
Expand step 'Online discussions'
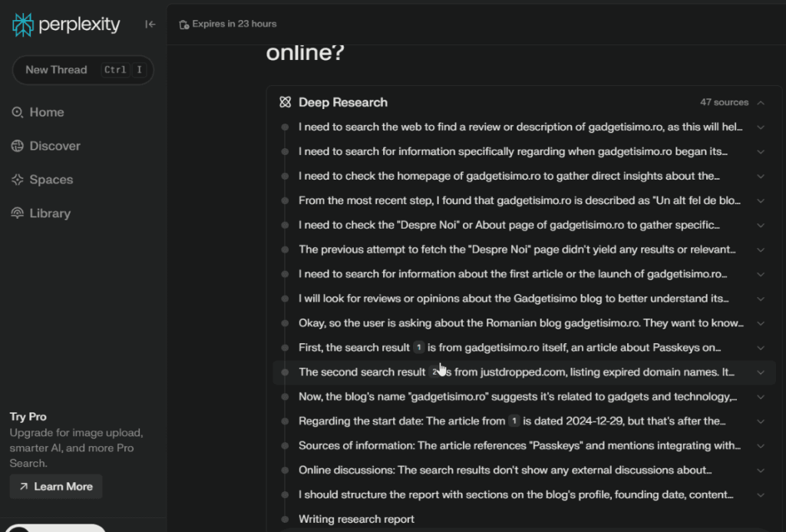pyautogui.click(x=761, y=471)
